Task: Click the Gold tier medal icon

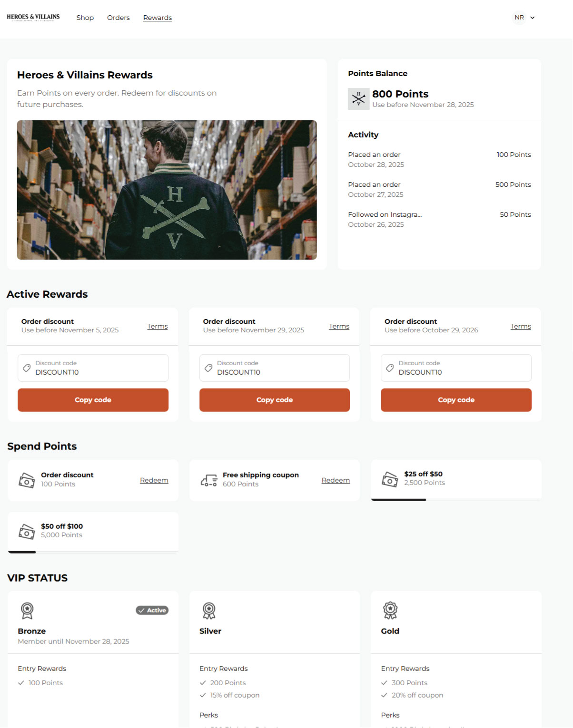Action: 390,611
